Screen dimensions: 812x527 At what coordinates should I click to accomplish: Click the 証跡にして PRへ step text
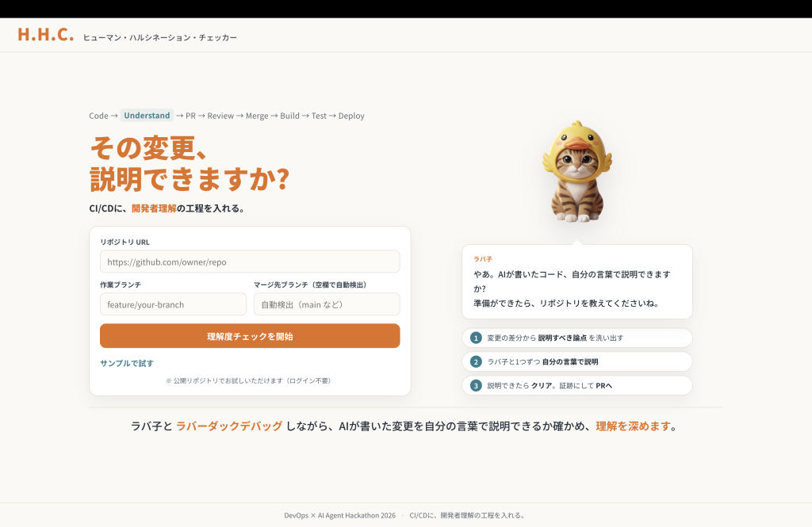586,386
